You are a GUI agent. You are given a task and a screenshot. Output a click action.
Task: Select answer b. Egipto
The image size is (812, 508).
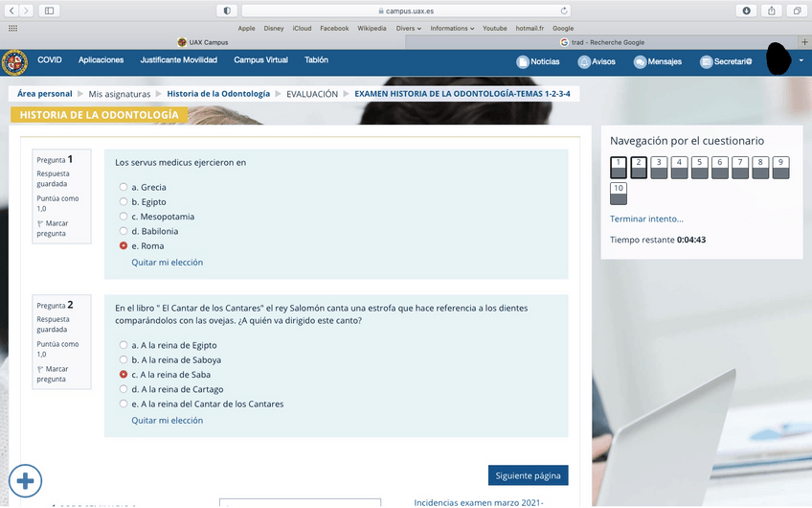124,201
